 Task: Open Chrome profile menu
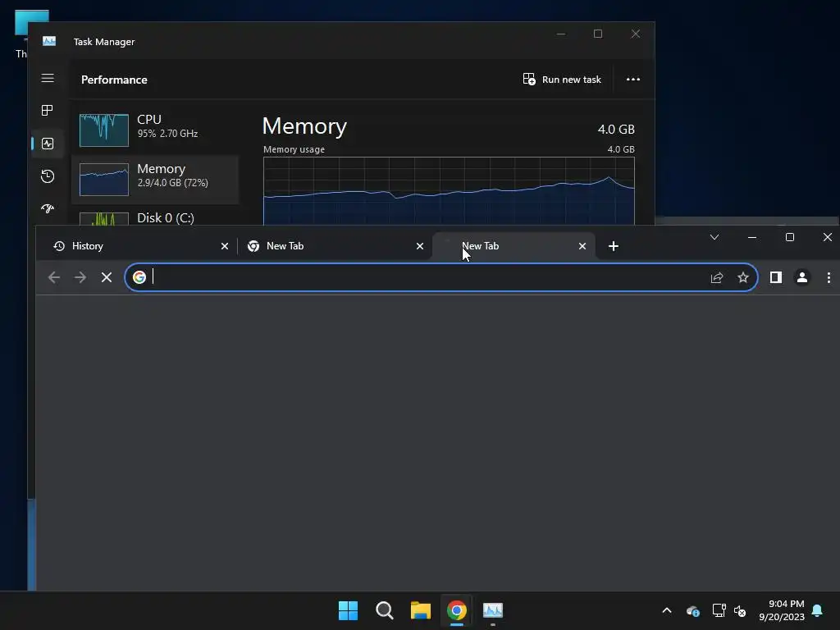click(x=802, y=277)
